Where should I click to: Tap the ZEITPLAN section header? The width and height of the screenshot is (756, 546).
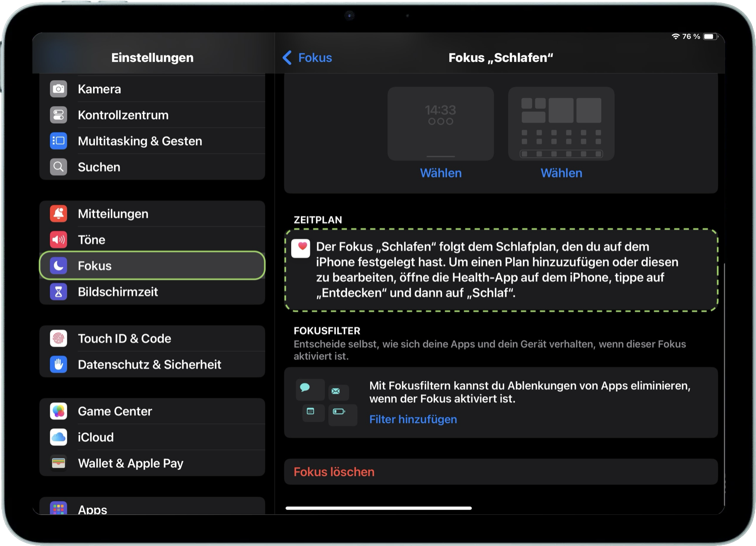(x=318, y=220)
